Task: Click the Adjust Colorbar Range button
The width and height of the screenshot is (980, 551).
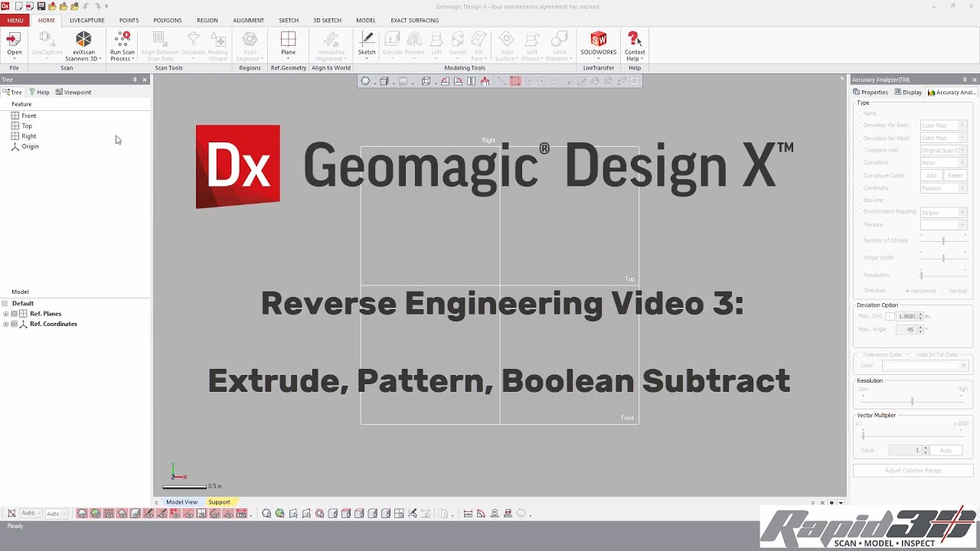Action: [x=913, y=470]
